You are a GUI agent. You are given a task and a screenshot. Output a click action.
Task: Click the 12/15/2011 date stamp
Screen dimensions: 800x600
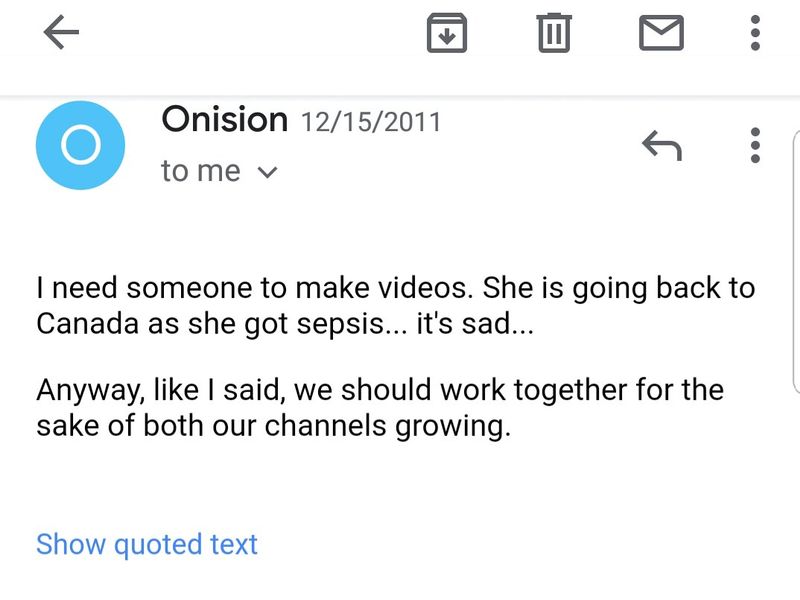pos(370,122)
